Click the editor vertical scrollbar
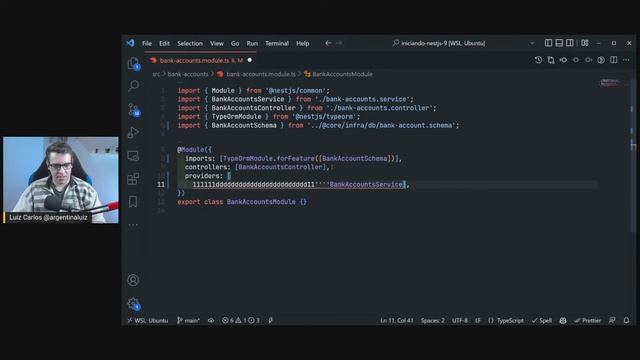Viewport: 640px width, 360px height. (x=633, y=155)
